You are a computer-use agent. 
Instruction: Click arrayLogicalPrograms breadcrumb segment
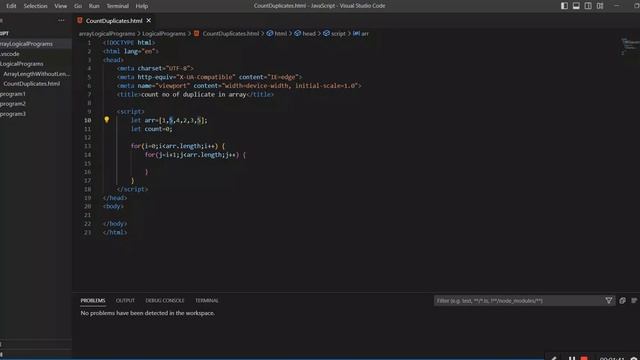pos(107,33)
